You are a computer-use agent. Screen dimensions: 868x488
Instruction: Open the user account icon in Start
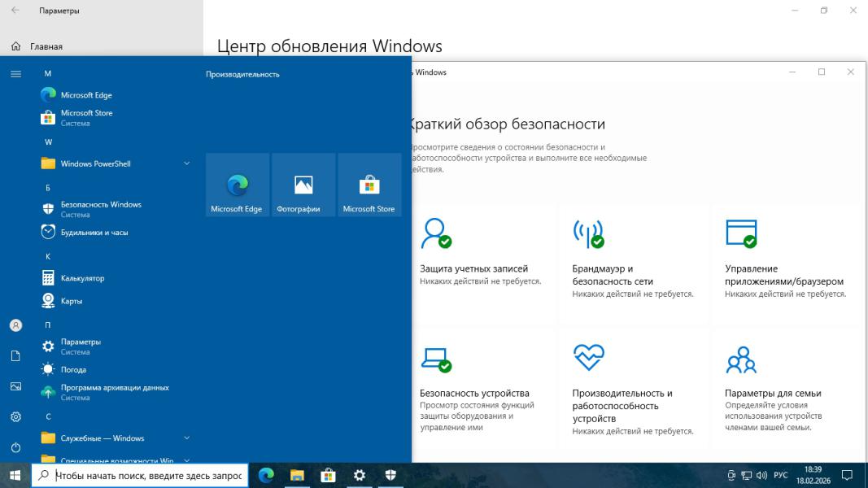[x=15, y=325]
